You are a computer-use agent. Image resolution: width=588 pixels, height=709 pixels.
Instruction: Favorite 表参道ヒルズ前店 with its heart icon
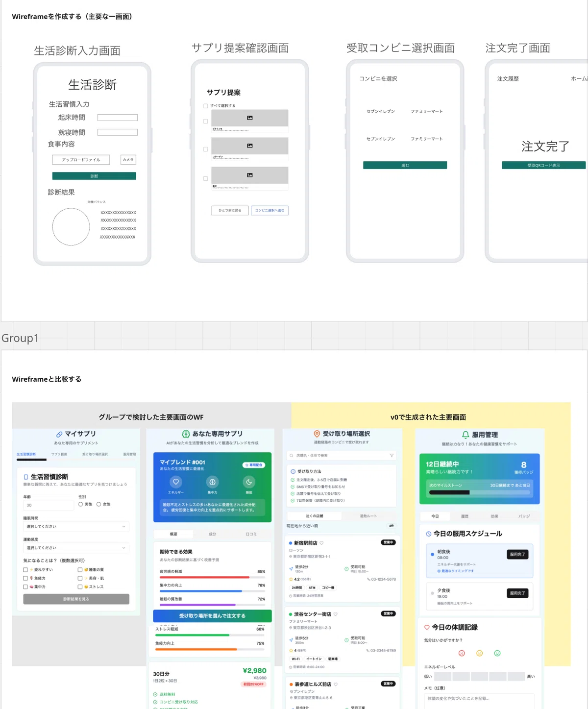click(x=335, y=685)
